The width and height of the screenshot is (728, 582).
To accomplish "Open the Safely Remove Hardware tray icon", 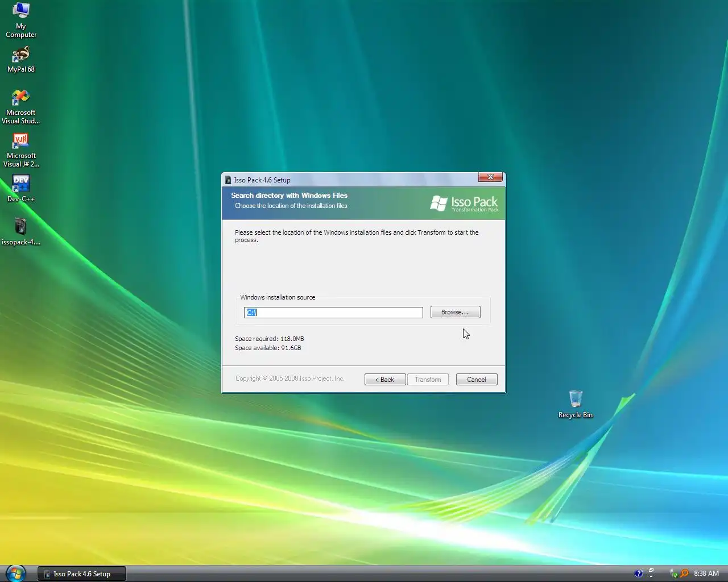I will coord(673,573).
